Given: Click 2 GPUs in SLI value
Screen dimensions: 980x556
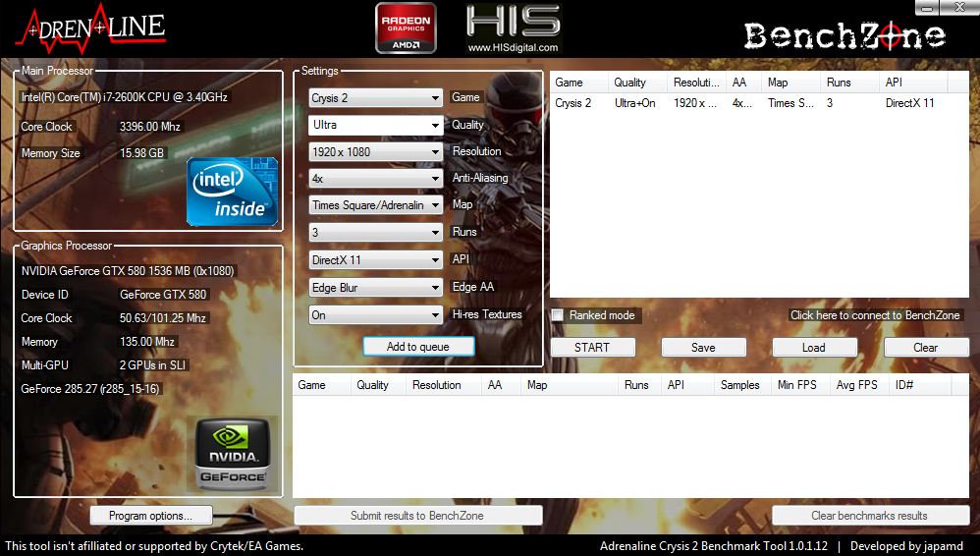Looking at the screenshot, I should tap(153, 365).
